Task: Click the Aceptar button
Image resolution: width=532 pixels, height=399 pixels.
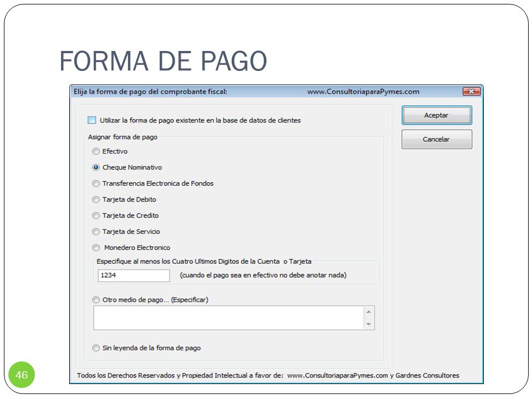Action: point(437,115)
